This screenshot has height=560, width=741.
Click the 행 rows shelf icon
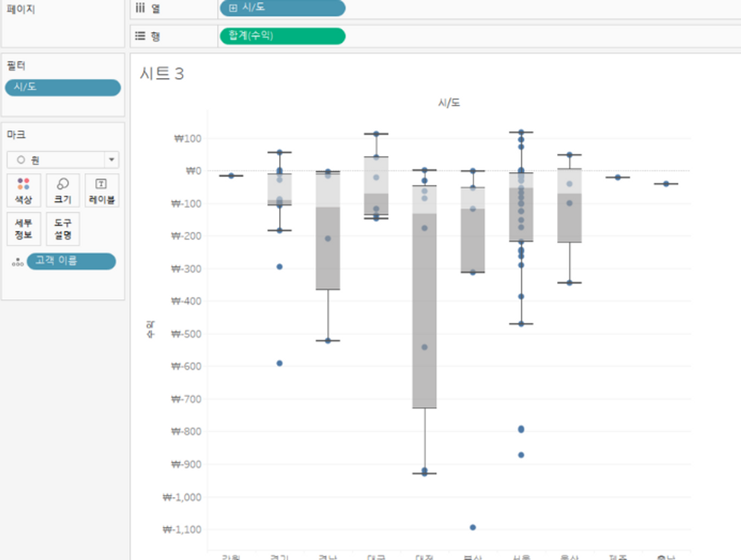(140, 36)
